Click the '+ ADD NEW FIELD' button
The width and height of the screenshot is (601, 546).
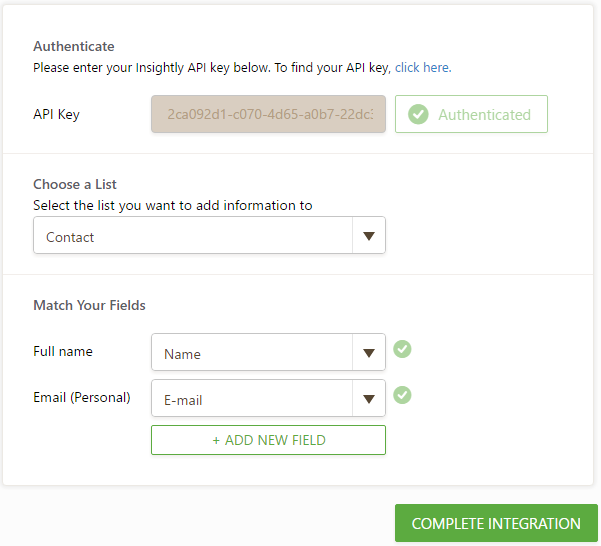[268, 440]
